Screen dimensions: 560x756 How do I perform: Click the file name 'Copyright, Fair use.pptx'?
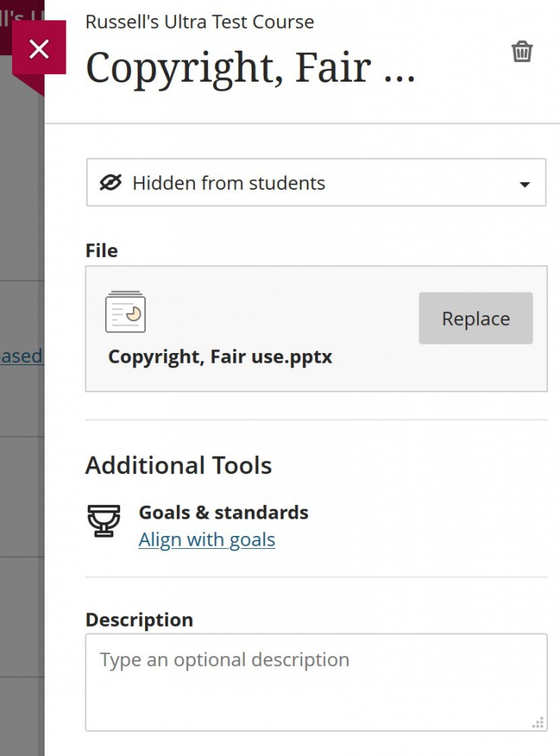click(219, 356)
